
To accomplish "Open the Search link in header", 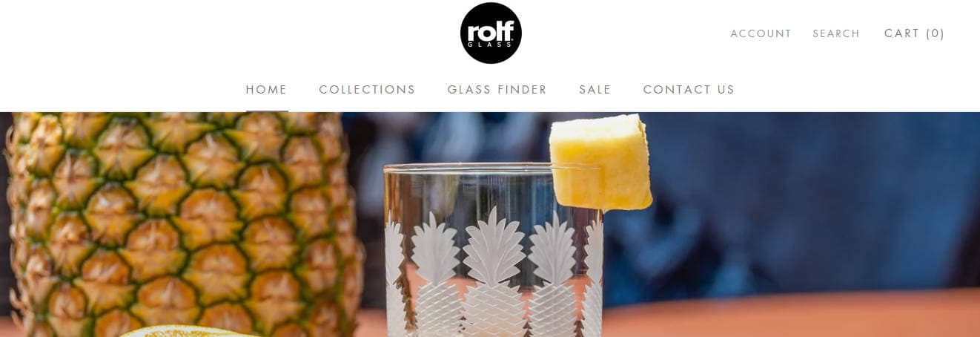I will (x=836, y=33).
